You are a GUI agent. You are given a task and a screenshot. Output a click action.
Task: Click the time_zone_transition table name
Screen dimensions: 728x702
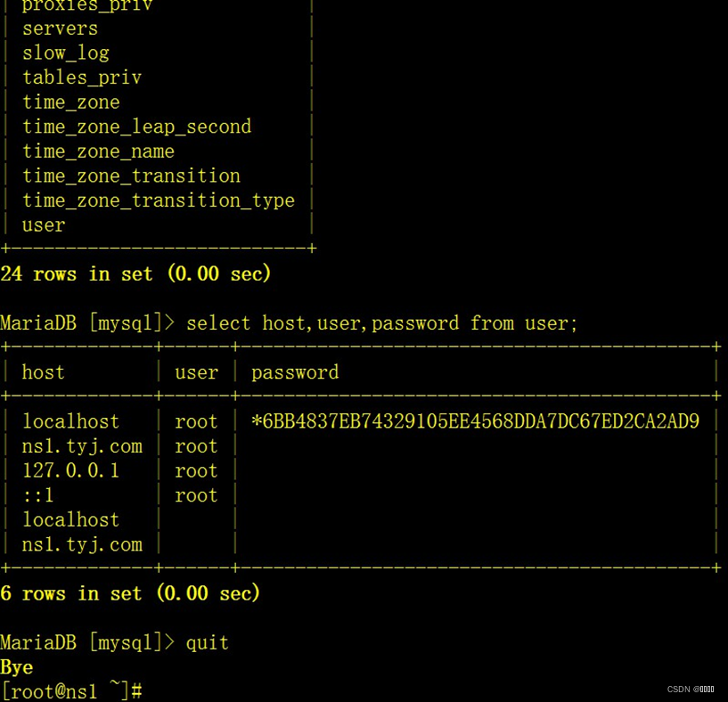click(131, 175)
